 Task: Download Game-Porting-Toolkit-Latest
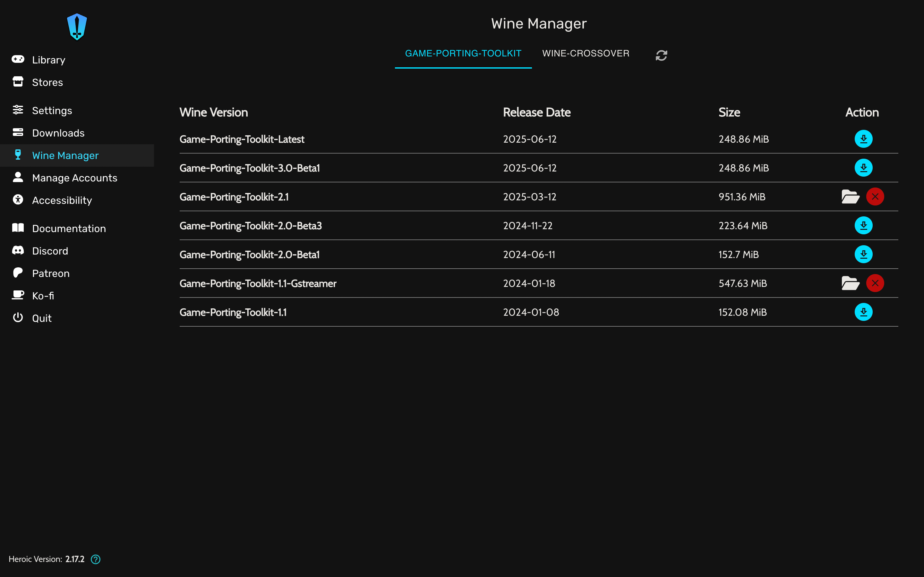pos(864,139)
